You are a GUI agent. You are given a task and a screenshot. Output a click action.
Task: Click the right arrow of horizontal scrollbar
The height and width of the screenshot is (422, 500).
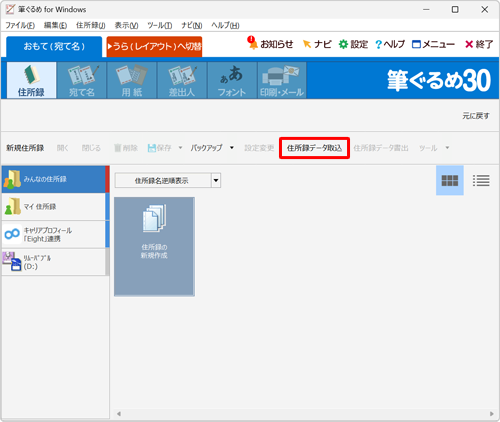pos(492,414)
